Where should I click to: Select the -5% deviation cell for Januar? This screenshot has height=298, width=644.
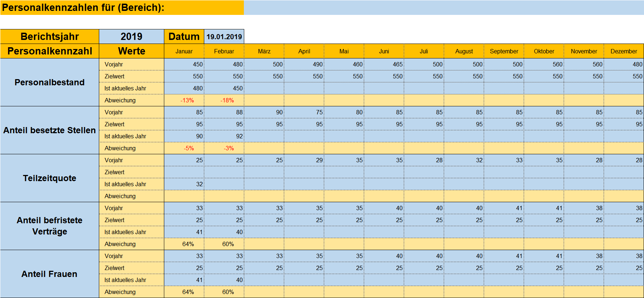tap(184, 148)
